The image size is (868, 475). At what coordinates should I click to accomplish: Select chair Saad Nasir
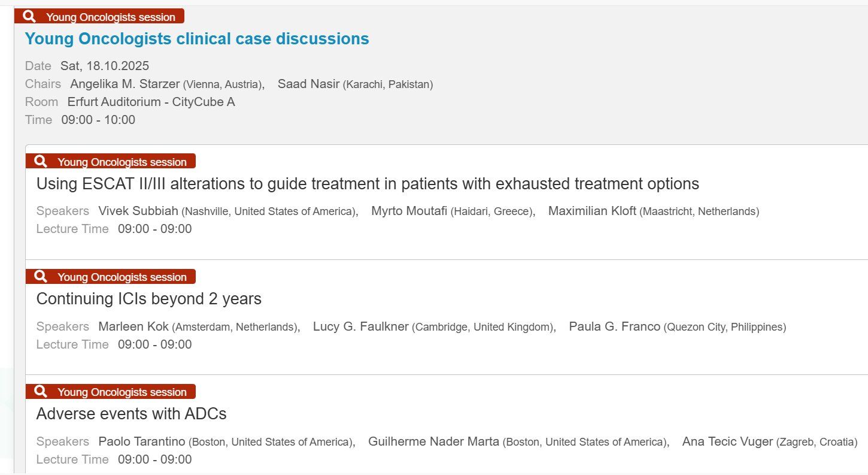pos(308,84)
